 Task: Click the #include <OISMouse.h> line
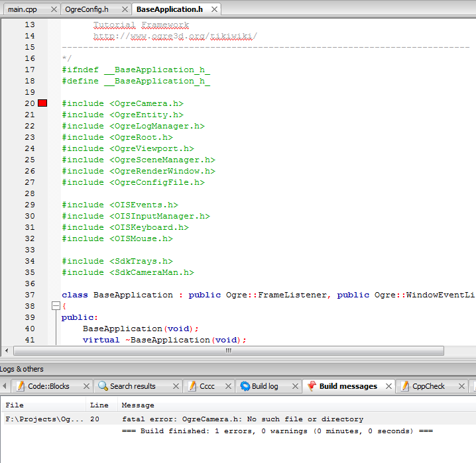(x=117, y=238)
